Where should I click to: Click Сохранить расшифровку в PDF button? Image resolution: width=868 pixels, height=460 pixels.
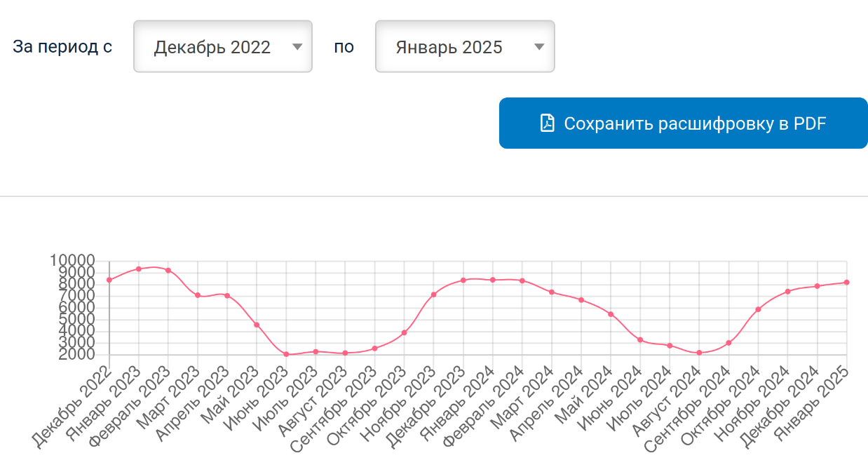(684, 123)
